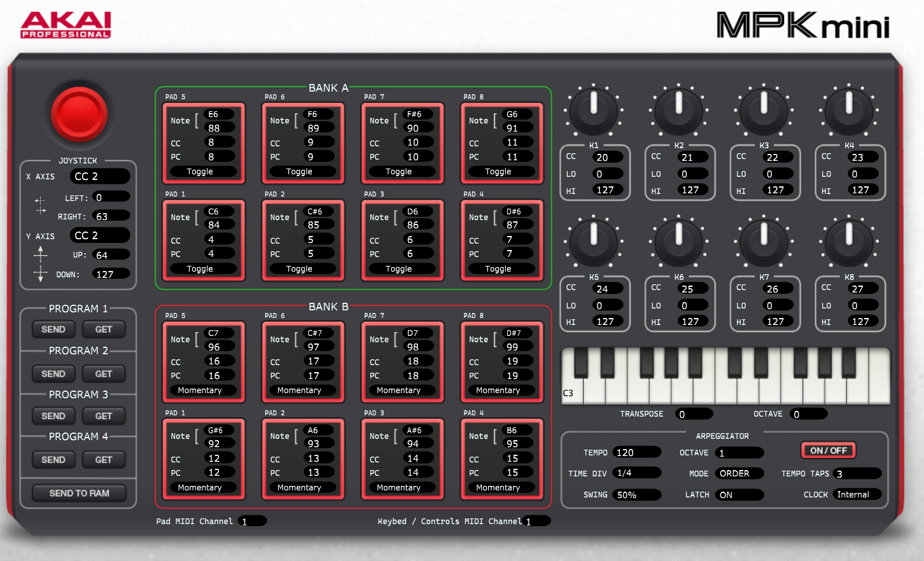Open the joystick X AXIS CC 2 dropdown
This screenshot has height=561, width=924.
coord(100,176)
